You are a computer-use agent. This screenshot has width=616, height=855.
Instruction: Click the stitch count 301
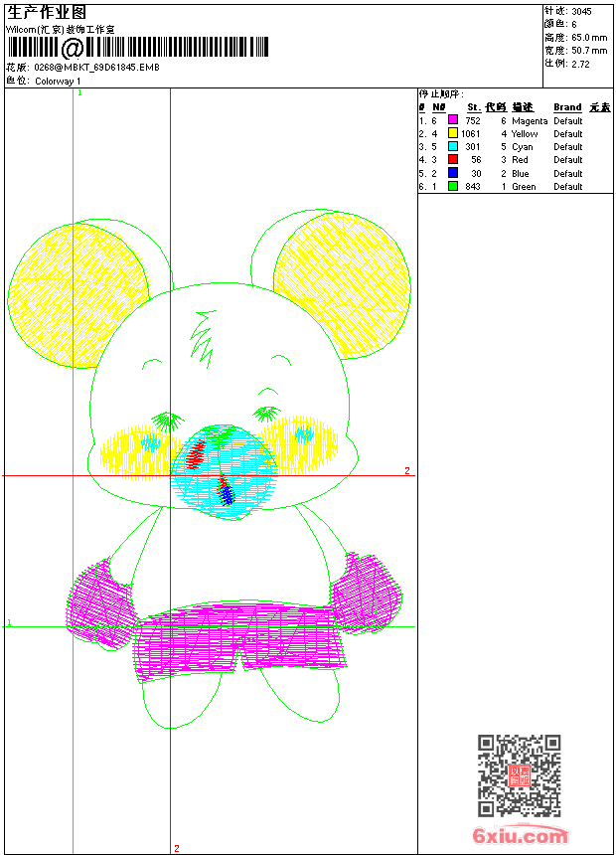pyautogui.click(x=473, y=147)
